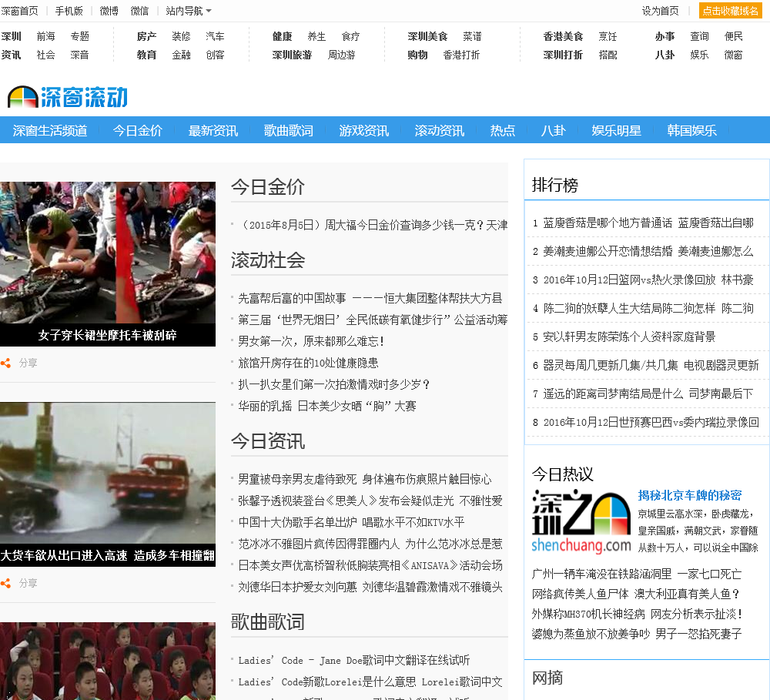Open 前海 category link
The height and width of the screenshot is (700, 770).
[x=45, y=36]
